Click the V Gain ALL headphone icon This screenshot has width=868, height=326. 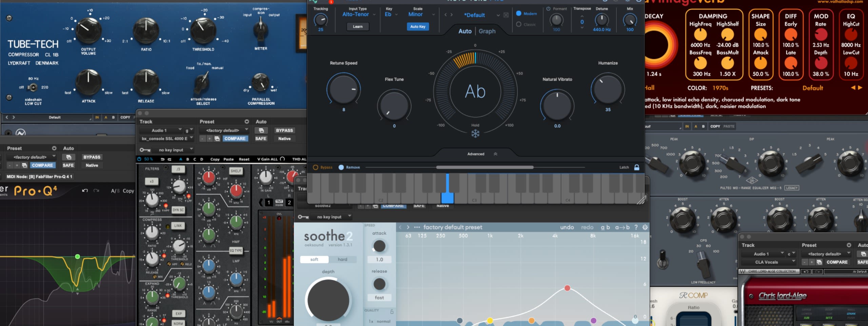click(282, 159)
